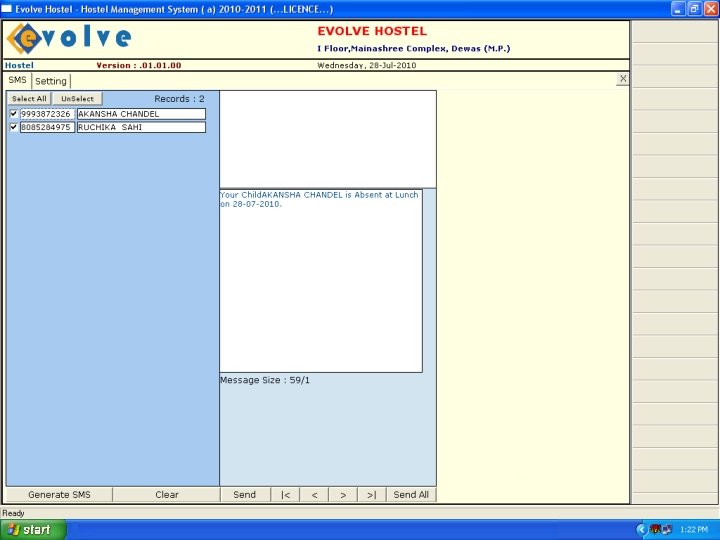
Task: Click Generate SMS button
Action: coord(59,495)
